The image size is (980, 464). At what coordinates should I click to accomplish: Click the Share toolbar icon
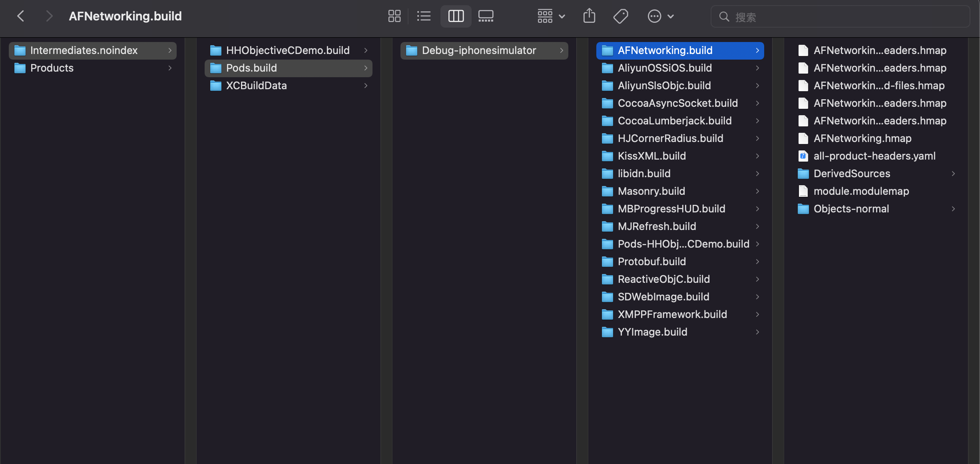[589, 16]
